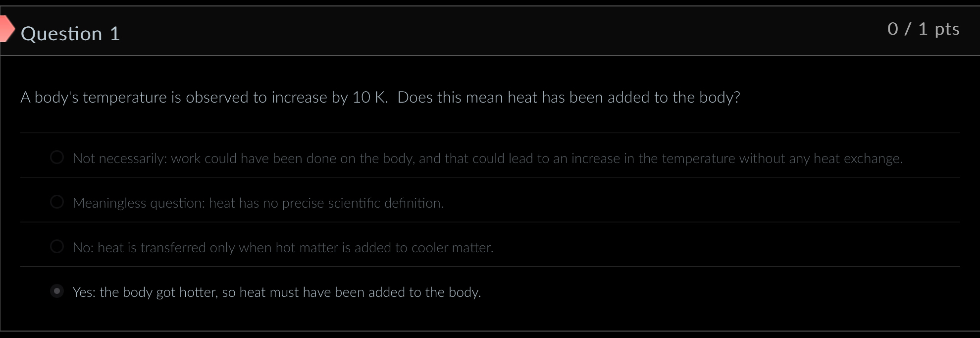
Task: Click the dark header bar of Question 1
Action: coord(446,30)
